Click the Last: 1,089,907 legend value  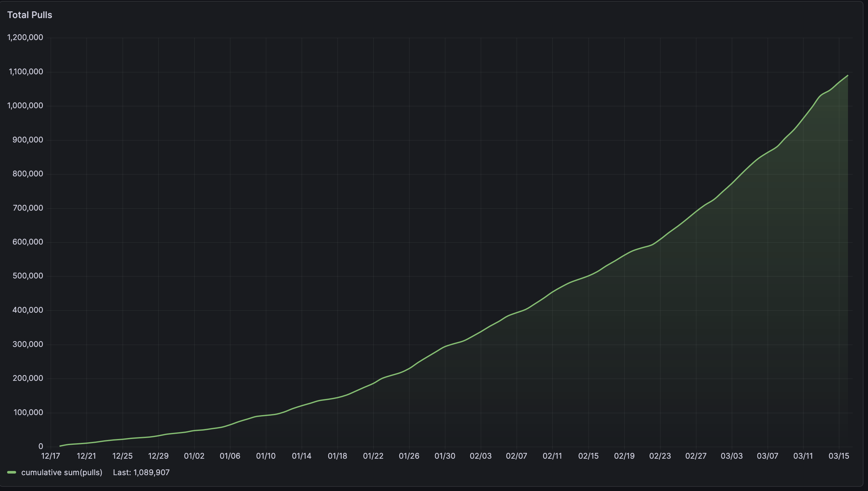(x=141, y=473)
